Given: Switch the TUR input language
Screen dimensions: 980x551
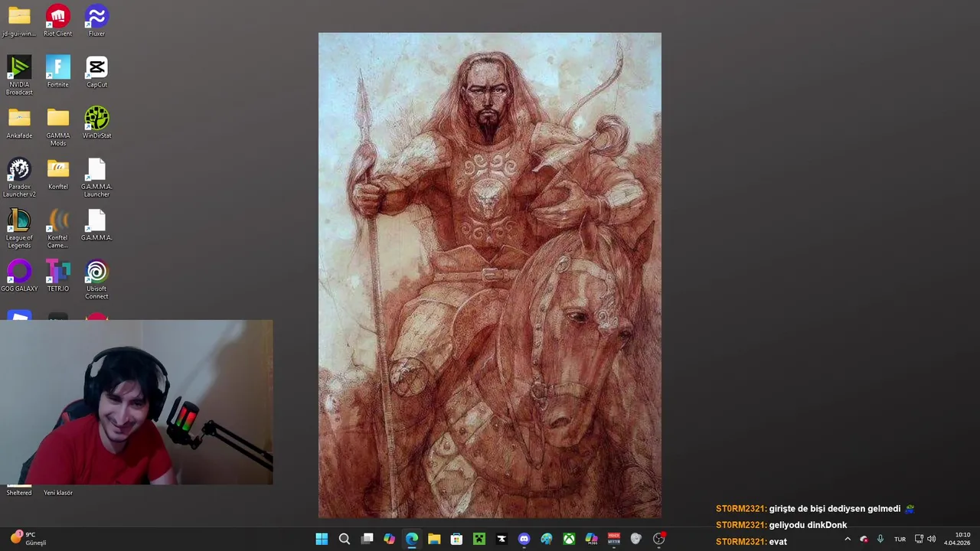Looking at the screenshot, I should click(x=900, y=539).
